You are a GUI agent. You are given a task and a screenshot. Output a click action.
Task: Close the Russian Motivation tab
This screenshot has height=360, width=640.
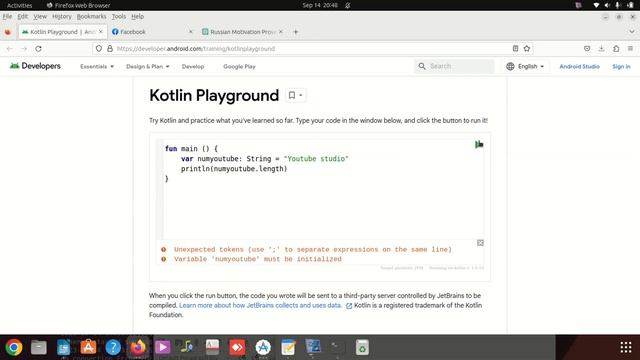[281, 32]
